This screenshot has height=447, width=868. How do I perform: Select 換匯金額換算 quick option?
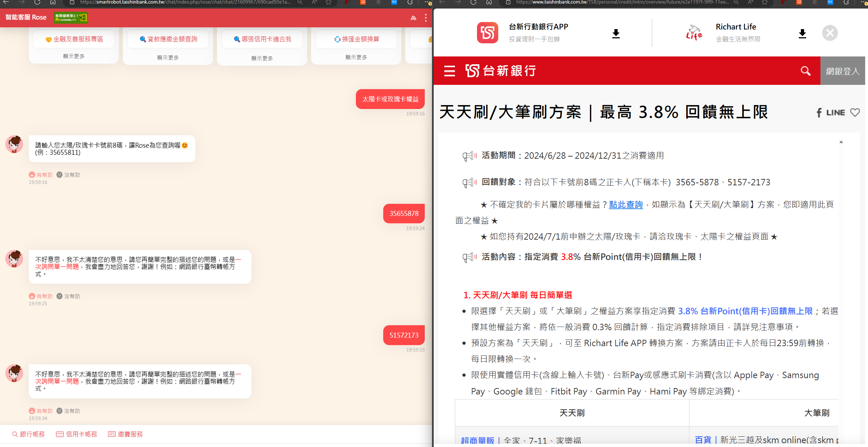point(356,39)
